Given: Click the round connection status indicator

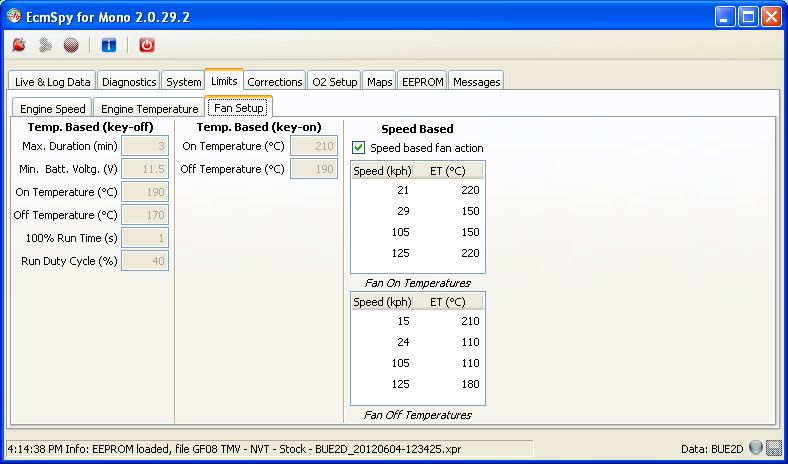Looking at the screenshot, I should tap(755, 448).
